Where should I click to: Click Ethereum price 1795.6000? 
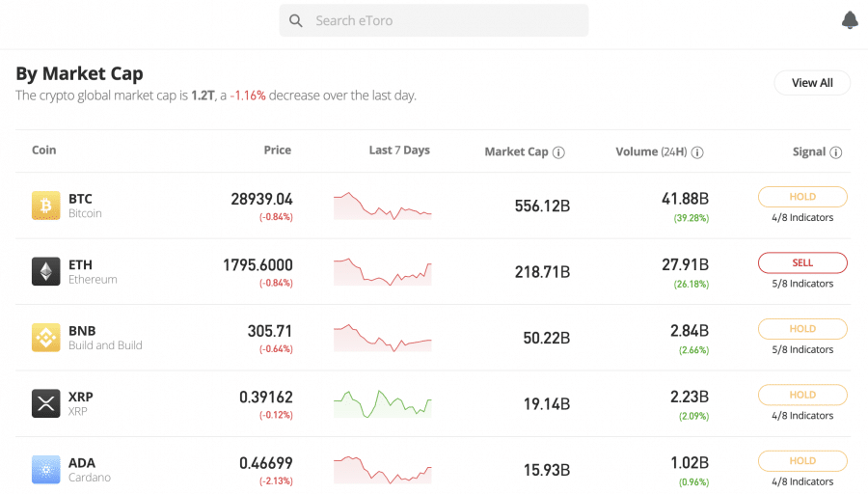258,264
